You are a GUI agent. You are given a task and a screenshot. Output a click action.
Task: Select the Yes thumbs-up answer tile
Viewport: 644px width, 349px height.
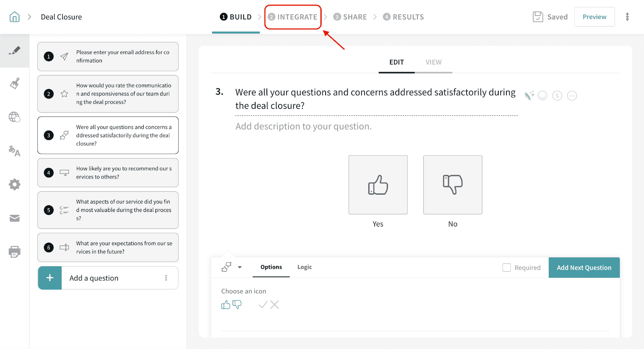tap(378, 185)
